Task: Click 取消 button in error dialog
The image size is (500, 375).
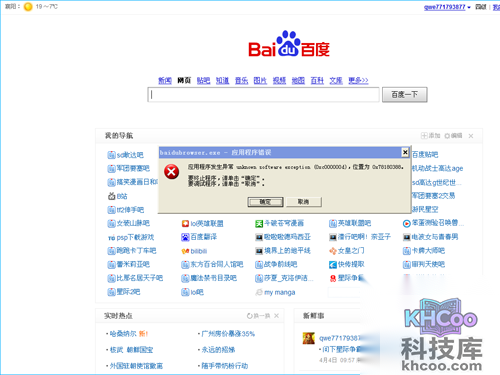Action: pos(303,202)
